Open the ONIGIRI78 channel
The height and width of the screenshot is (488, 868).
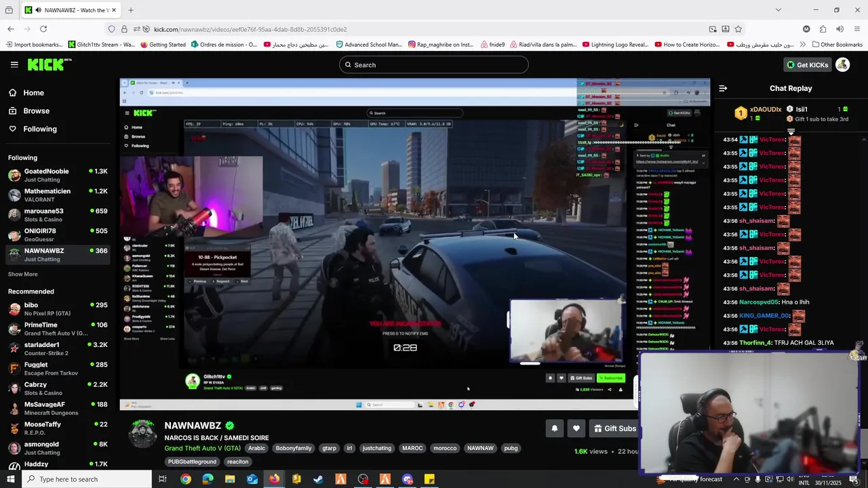pyautogui.click(x=58, y=235)
